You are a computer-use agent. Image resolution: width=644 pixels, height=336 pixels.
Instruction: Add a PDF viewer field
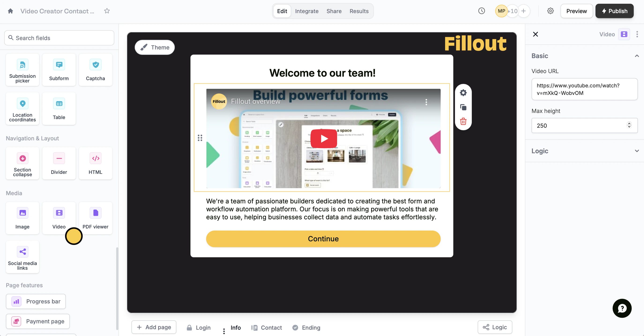95,218
